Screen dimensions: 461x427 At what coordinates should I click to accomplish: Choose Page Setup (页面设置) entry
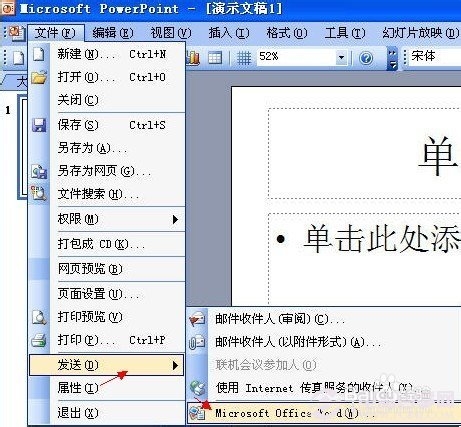[107, 294]
